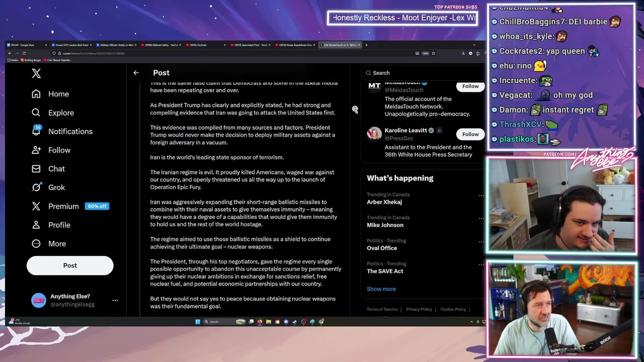Switch to Military Officials Testify tab

click(x=116, y=45)
